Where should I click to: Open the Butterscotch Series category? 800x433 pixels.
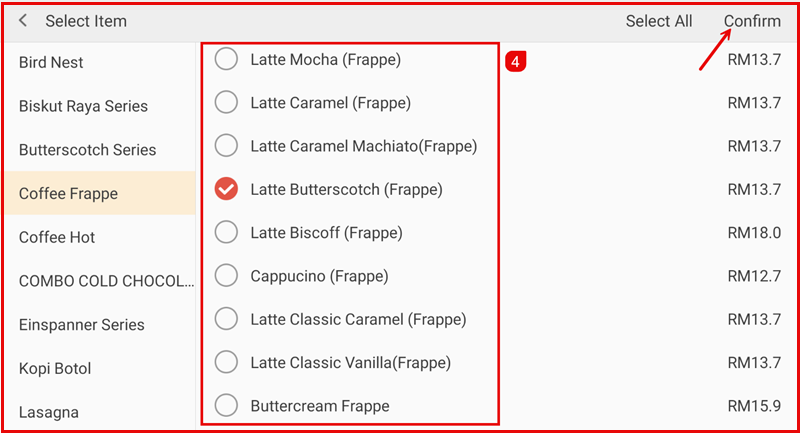click(x=87, y=150)
